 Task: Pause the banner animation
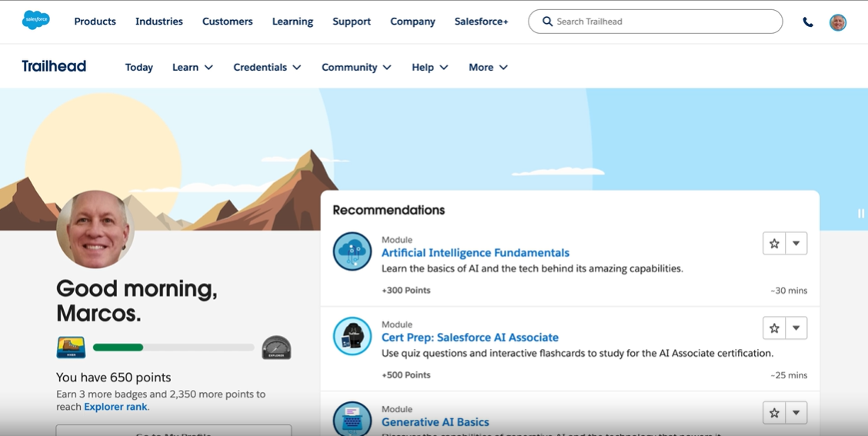tap(861, 213)
